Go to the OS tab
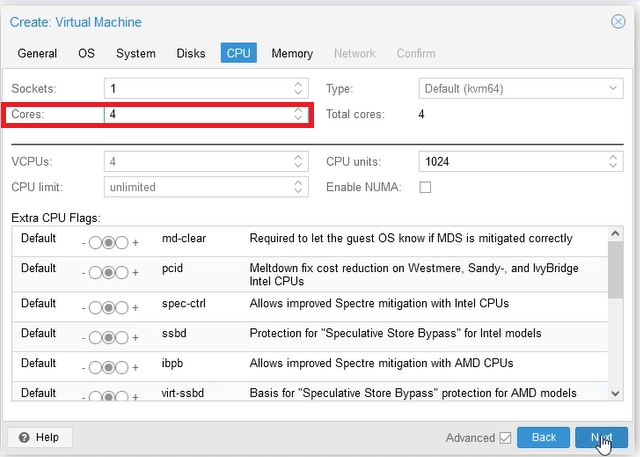Viewport: 640px width, 457px height. point(86,53)
